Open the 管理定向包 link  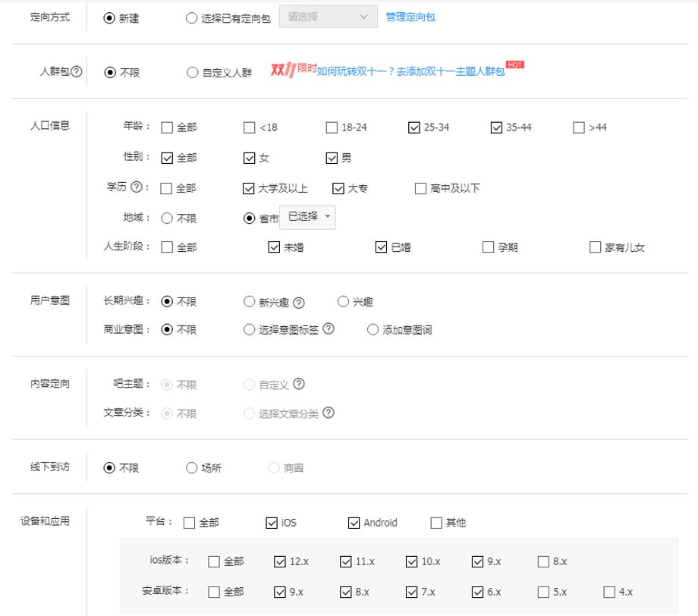pos(410,17)
